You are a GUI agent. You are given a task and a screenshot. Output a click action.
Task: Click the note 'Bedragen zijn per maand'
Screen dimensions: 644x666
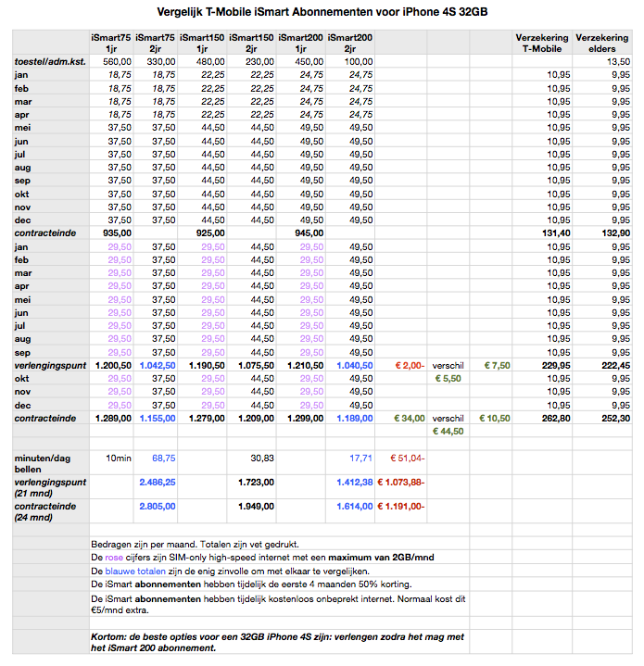coord(195,545)
